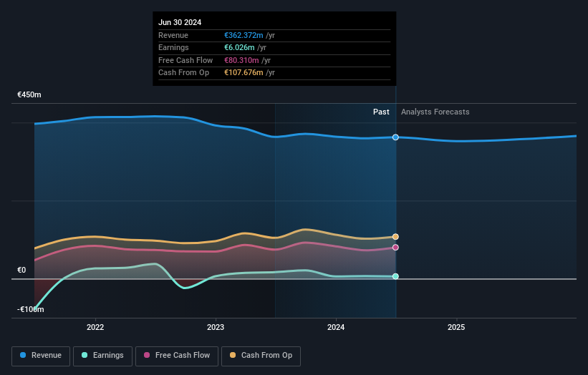Click the Analysts Forecasts label
588x375 pixels.
tap(435, 112)
